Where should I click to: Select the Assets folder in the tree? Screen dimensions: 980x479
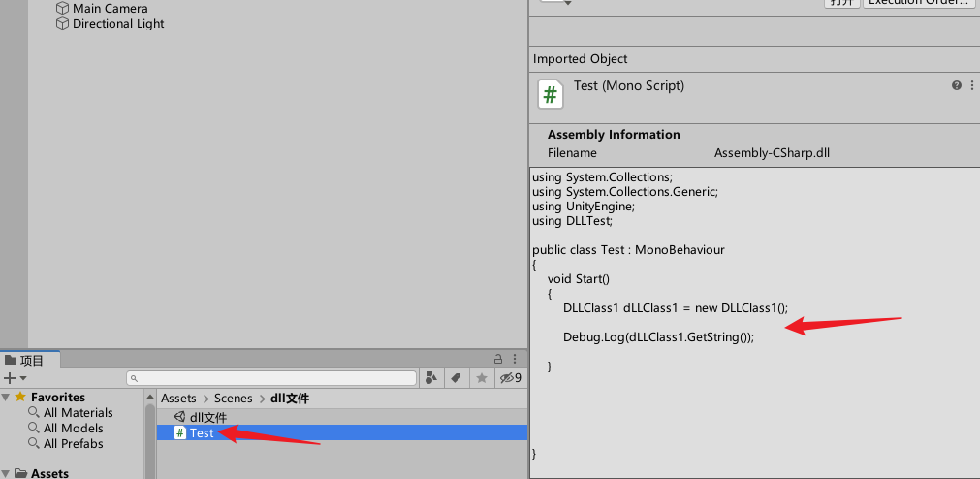pos(50,473)
